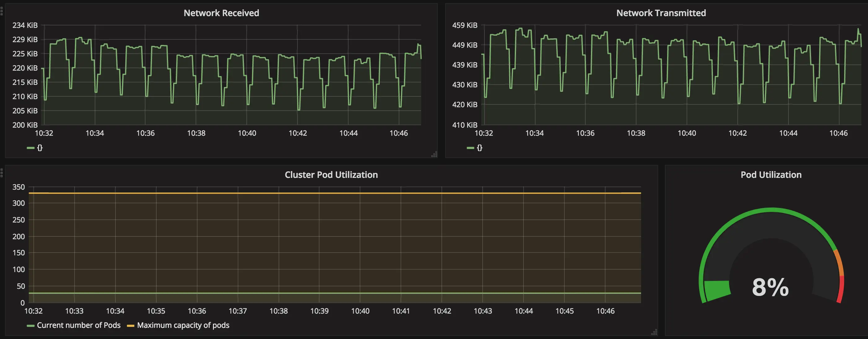This screenshot has height=339, width=868.
Task: Click the second row's left-edge handle dots
Action: pyautogui.click(x=2, y=173)
